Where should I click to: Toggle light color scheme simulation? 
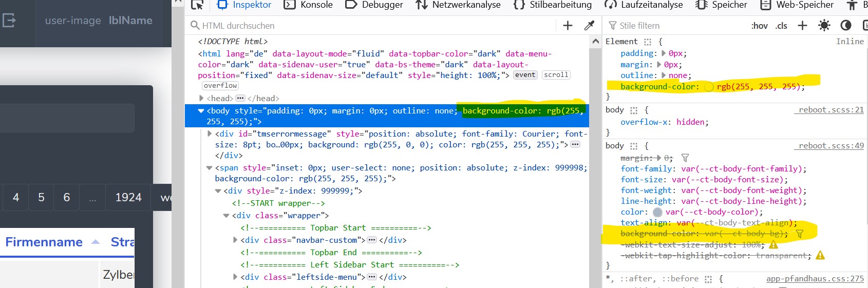(x=824, y=26)
